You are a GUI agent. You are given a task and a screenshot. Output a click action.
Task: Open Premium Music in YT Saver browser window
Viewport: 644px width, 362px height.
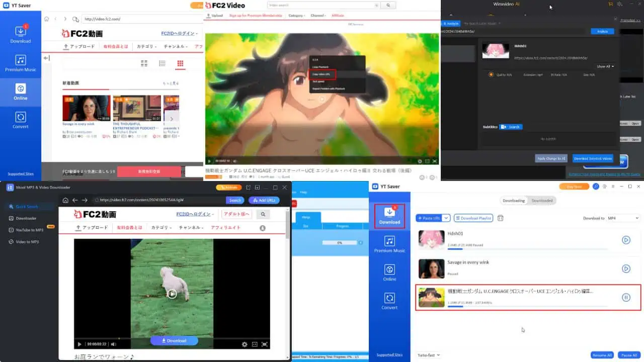(20, 63)
